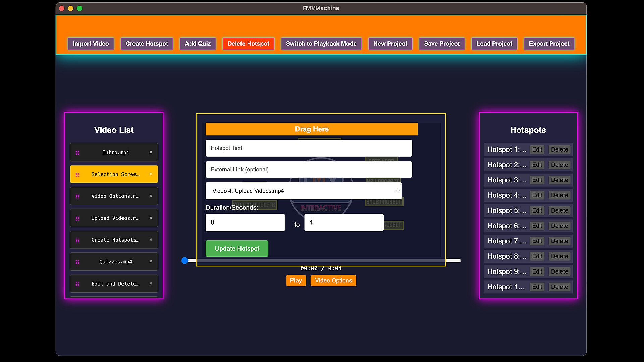Click drag handle icon beside Quizzes.mp4
644x362 pixels.
(77, 262)
